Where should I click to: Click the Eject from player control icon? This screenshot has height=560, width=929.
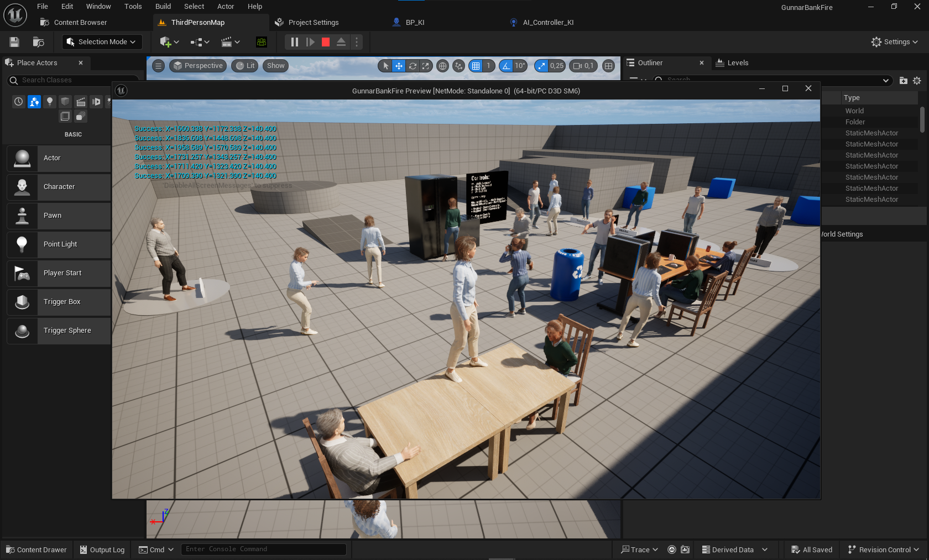coord(341,42)
